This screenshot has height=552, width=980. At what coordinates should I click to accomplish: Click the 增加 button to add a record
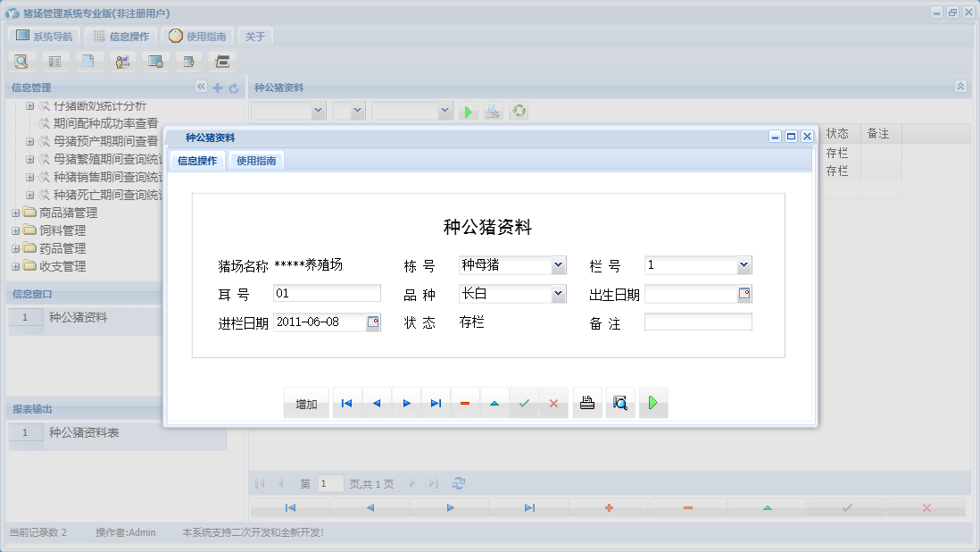(306, 403)
